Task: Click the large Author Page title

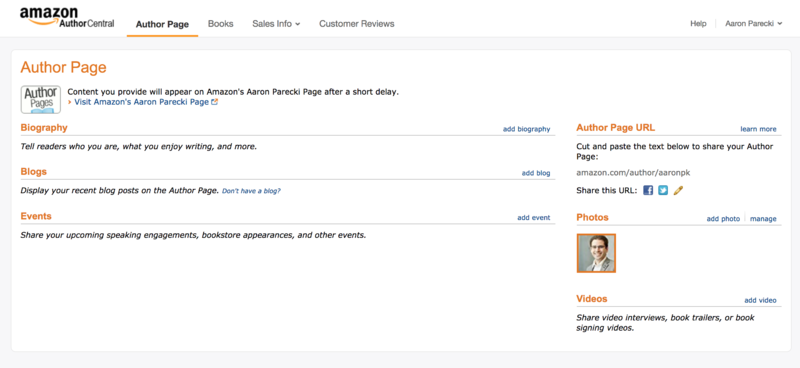Action: click(63, 67)
